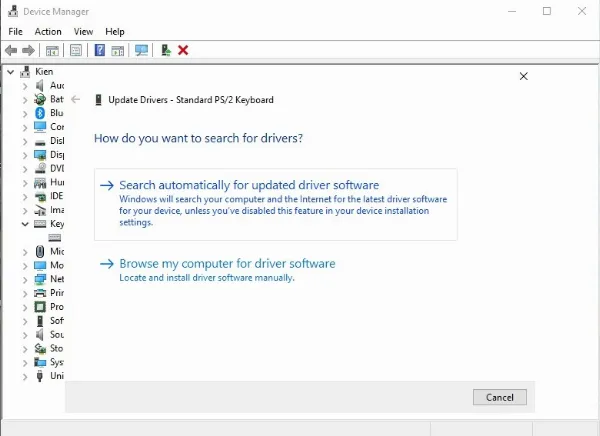Image resolution: width=600 pixels, height=436 pixels.
Task: Click the Properties toolbar icon
Action: click(76, 50)
